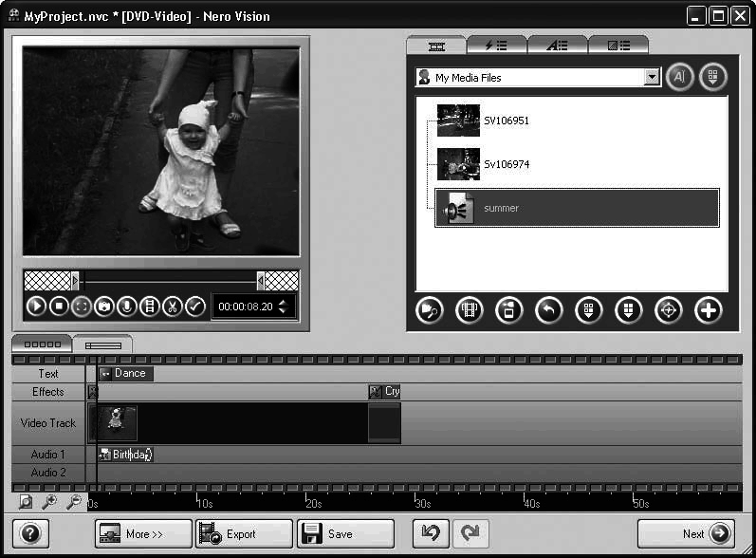
Task: Click the curved undo arrow in media panel
Action: point(548,310)
